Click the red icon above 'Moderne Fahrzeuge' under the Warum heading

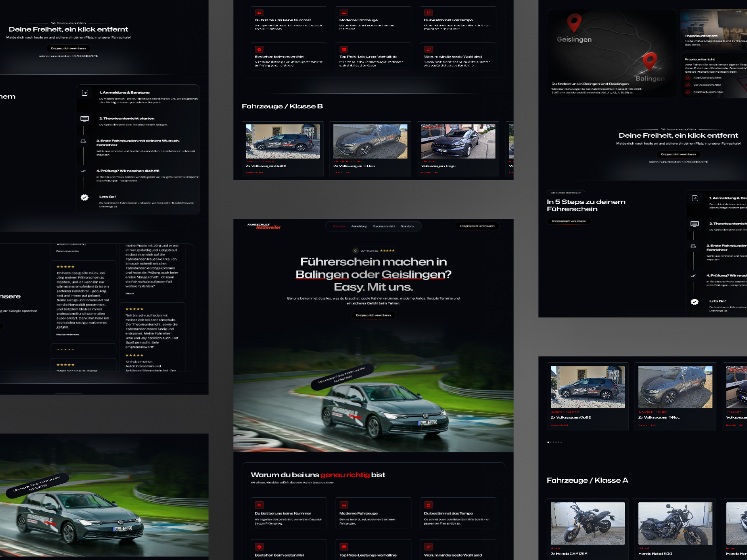(x=344, y=505)
